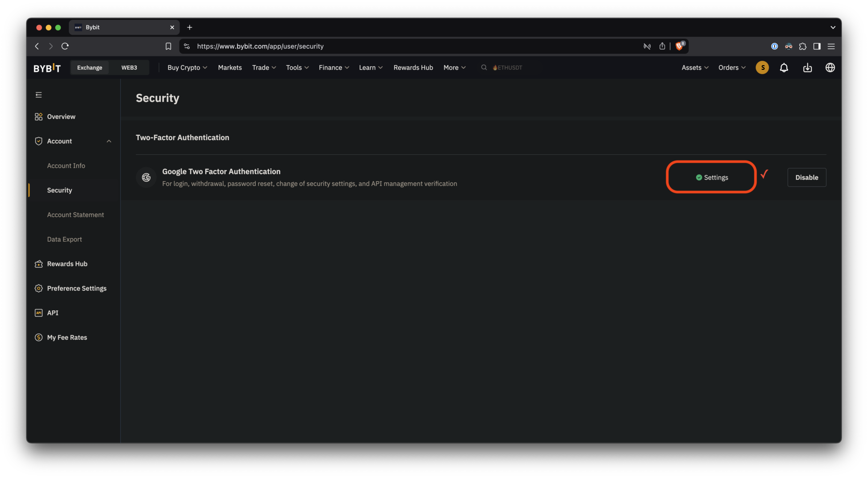Click the notification bell icon
Image resolution: width=868 pixels, height=478 pixels.
pos(784,67)
